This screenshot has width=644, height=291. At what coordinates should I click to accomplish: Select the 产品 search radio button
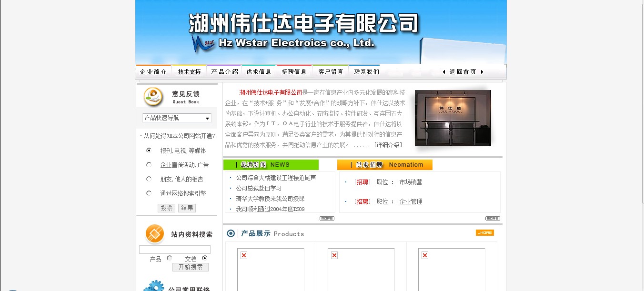pyautogui.click(x=169, y=258)
